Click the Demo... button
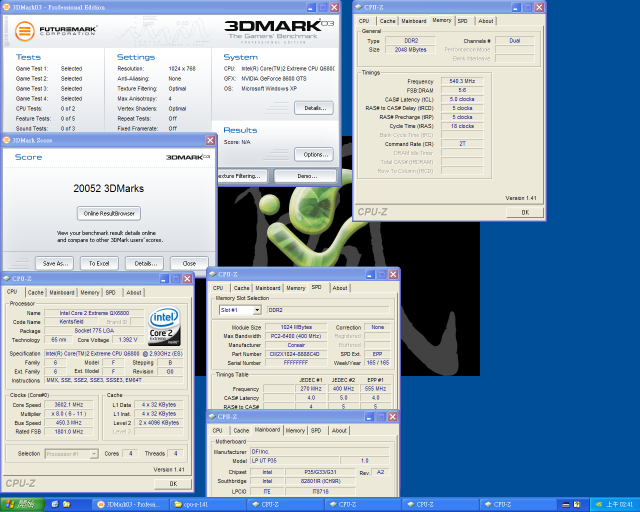This screenshot has height=512, width=640. click(305, 176)
